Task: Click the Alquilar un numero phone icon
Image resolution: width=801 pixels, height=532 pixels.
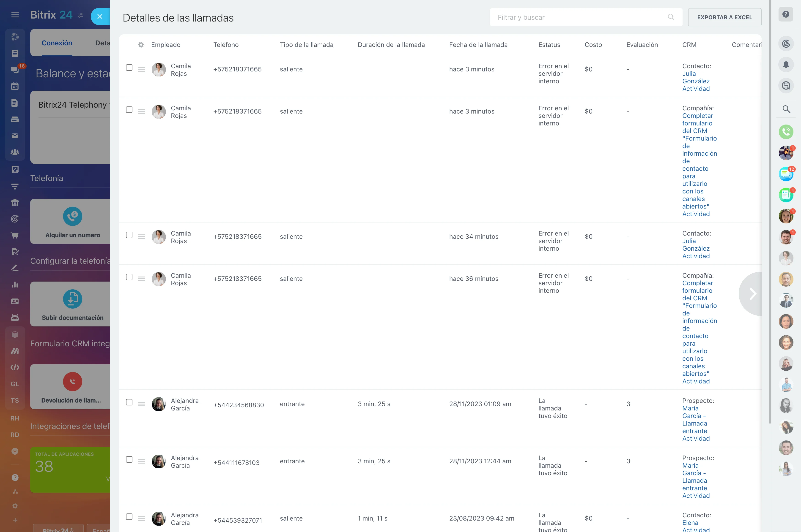Action: point(72,216)
